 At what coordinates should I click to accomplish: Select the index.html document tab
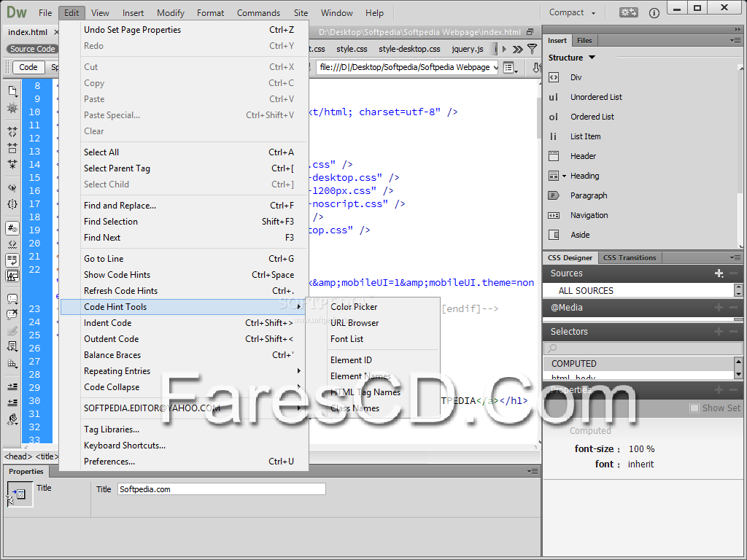click(28, 32)
